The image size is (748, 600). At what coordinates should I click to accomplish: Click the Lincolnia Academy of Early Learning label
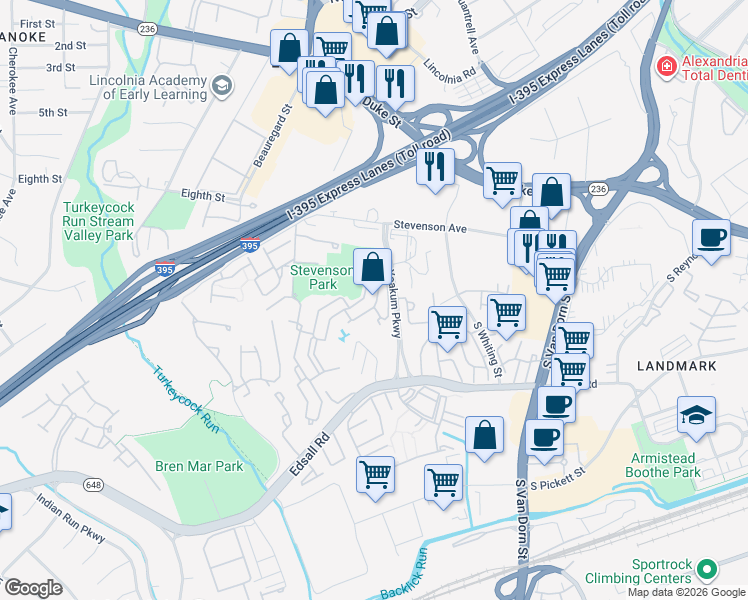click(x=148, y=87)
